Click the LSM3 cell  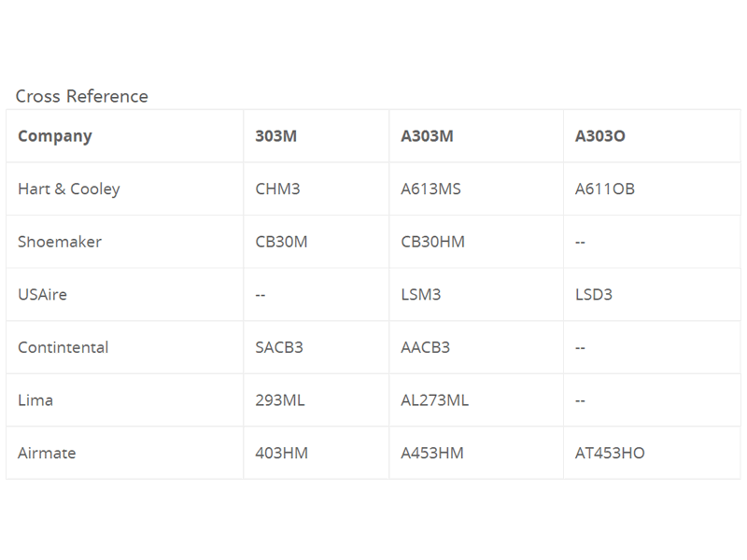pyautogui.click(x=420, y=294)
